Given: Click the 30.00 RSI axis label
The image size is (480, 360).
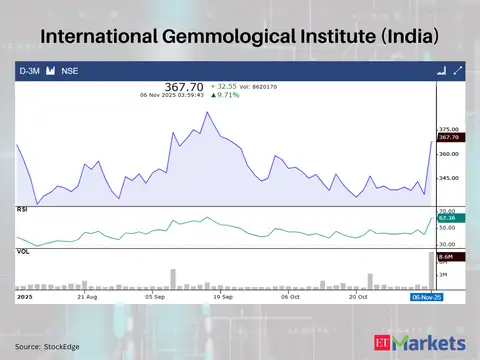Looking at the screenshot, I should tap(447, 244).
